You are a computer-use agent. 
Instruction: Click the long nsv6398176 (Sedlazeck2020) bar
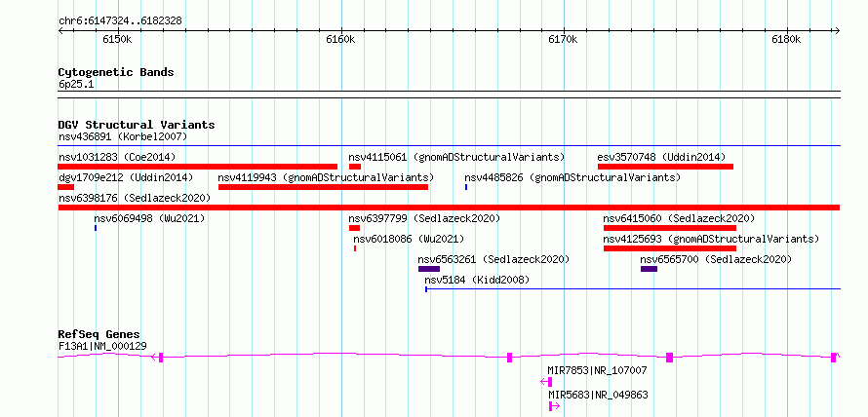pyautogui.click(x=449, y=208)
